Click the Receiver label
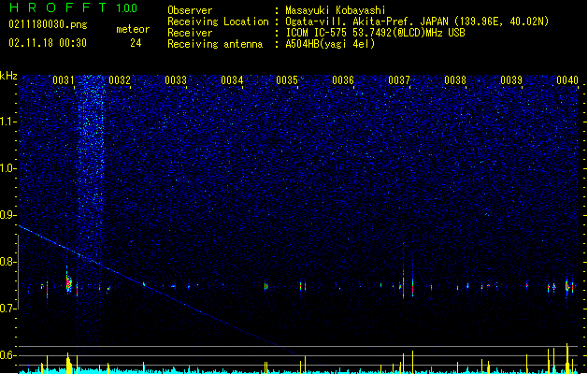This screenshot has width=588, height=374. [190, 33]
